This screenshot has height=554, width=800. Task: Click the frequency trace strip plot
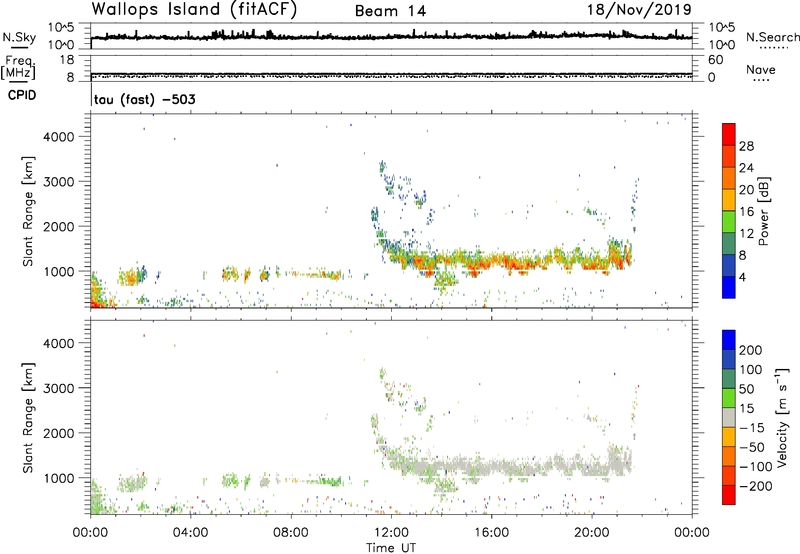point(391,68)
